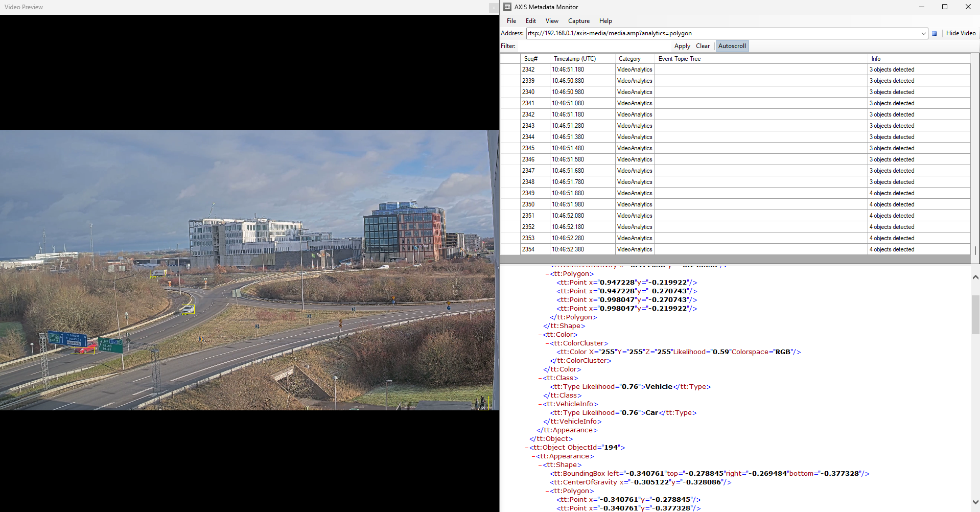The width and height of the screenshot is (980, 512).
Task: Collapse the opening tt:Appearance node under Object 194
Action: pos(533,456)
